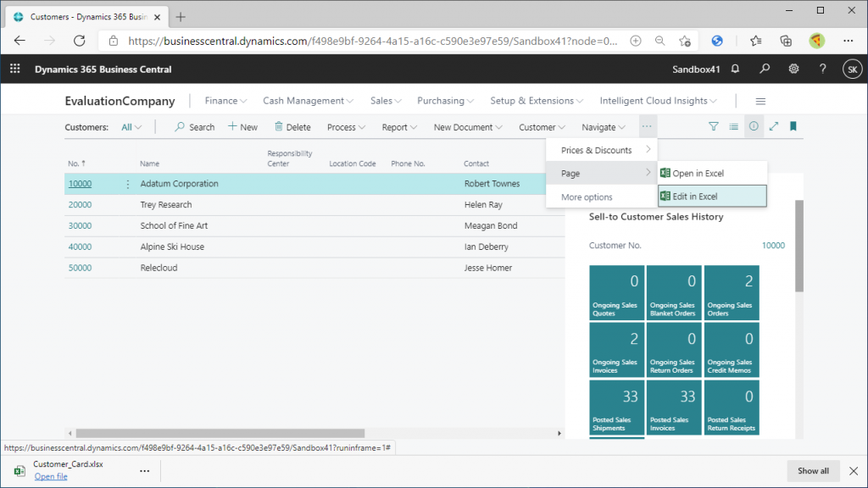Open browser settings and more menu
Viewport: 868px width, 488px height.
(x=848, y=41)
